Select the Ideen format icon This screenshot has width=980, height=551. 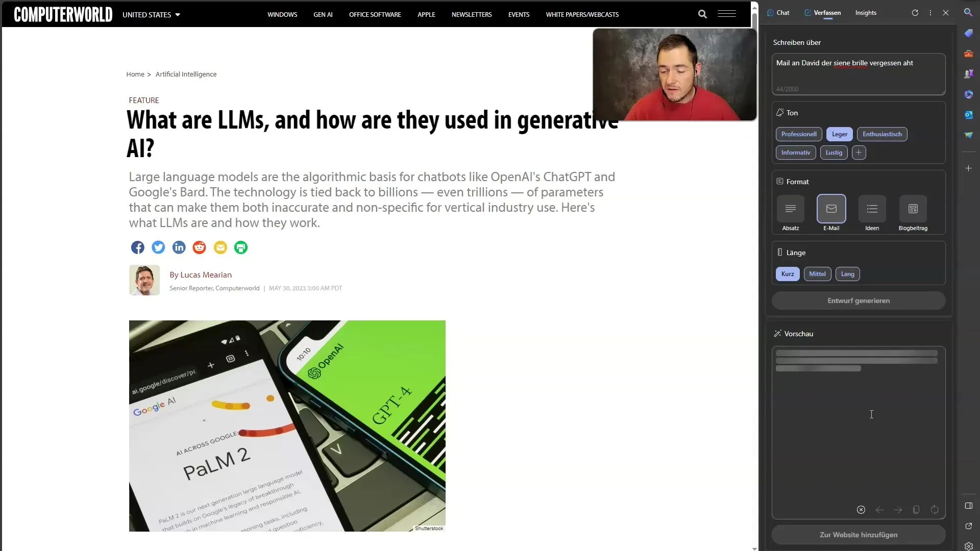pyautogui.click(x=872, y=209)
